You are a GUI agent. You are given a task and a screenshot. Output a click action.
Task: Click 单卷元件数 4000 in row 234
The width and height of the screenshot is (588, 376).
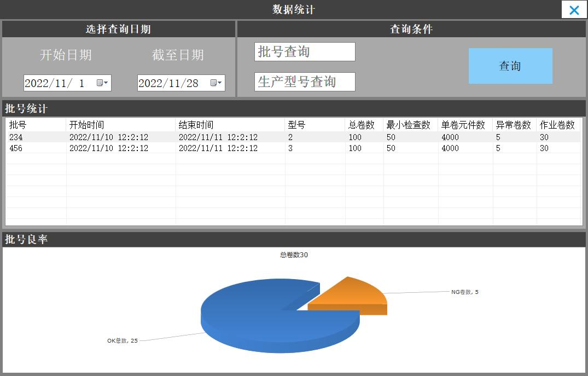[x=450, y=137]
